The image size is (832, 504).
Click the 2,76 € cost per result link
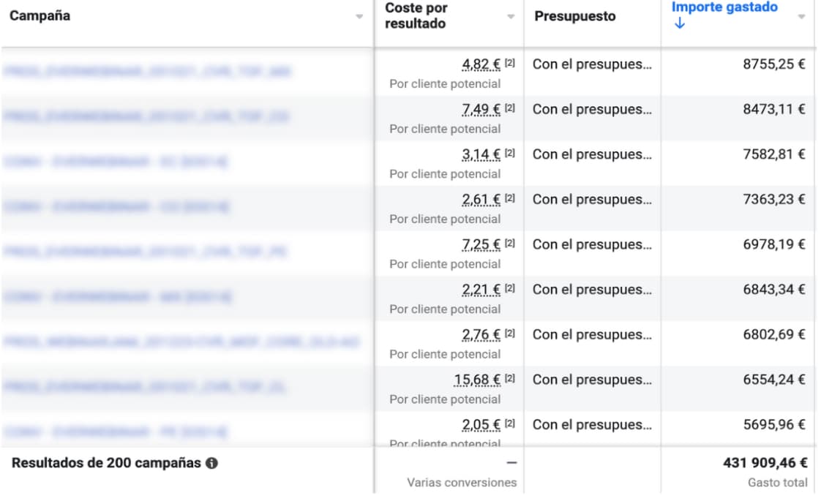(481, 334)
